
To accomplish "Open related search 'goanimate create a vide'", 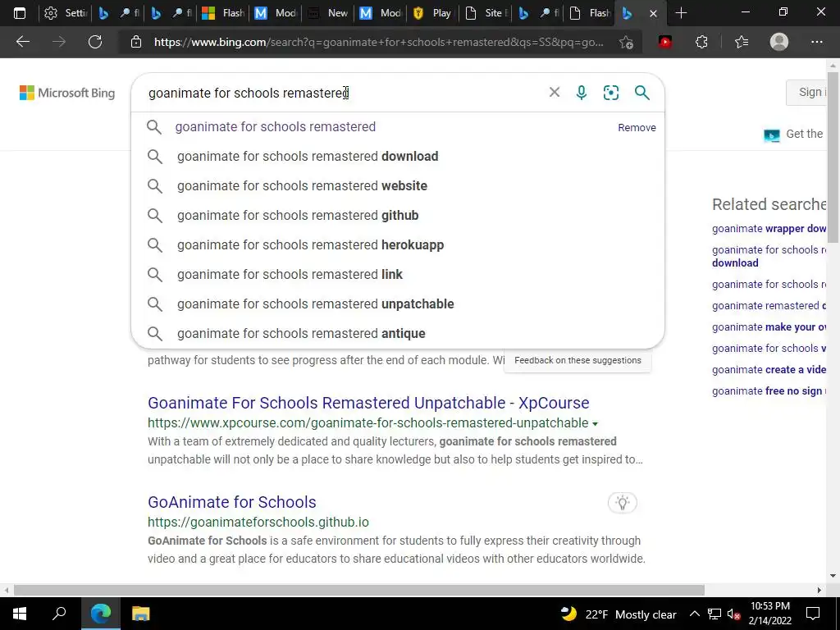I will tap(769, 370).
